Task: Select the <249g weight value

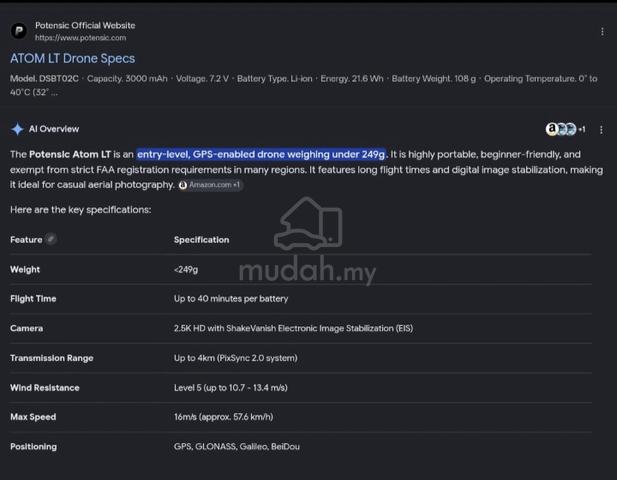Action: [186, 270]
